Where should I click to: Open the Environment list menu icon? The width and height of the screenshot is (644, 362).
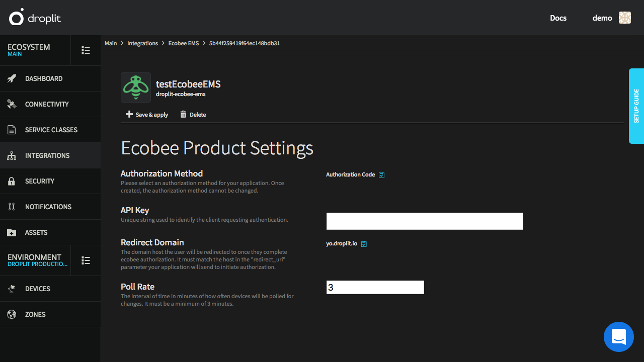coord(86,260)
